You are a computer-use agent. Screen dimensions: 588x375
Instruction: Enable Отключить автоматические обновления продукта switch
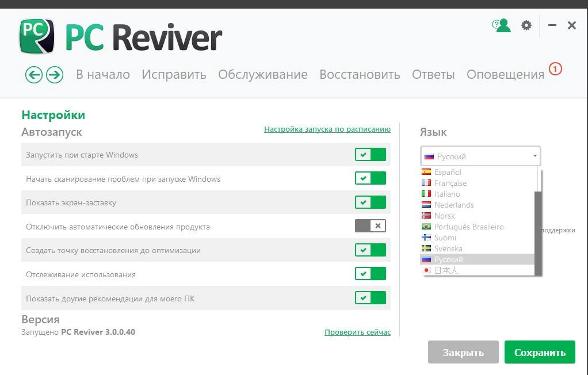(x=371, y=226)
